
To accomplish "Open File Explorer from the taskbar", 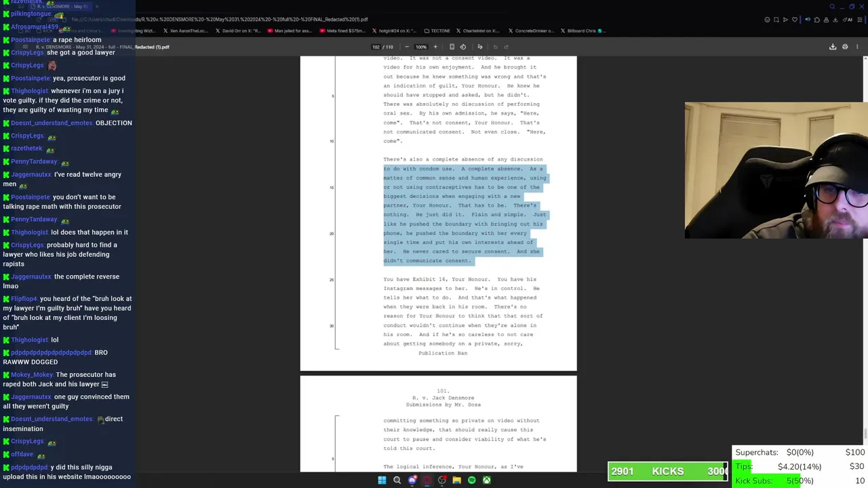I will click(456, 480).
